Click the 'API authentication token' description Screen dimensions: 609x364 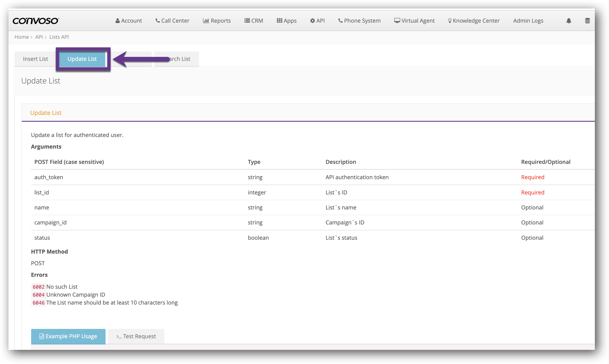[357, 177]
